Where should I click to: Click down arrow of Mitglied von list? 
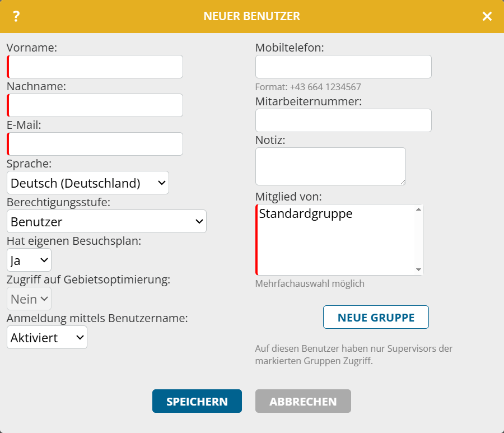tap(418, 270)
